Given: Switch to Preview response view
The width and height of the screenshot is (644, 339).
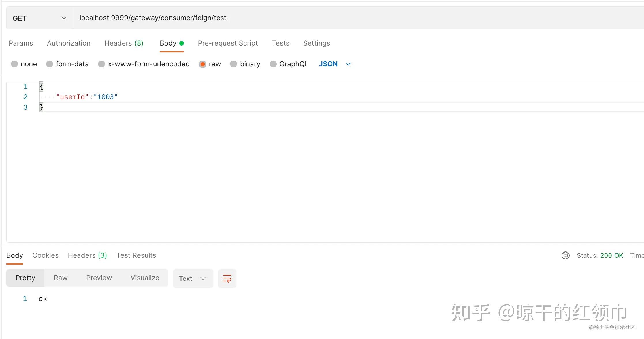Looking at the screenshot, I should coord(99,278).
